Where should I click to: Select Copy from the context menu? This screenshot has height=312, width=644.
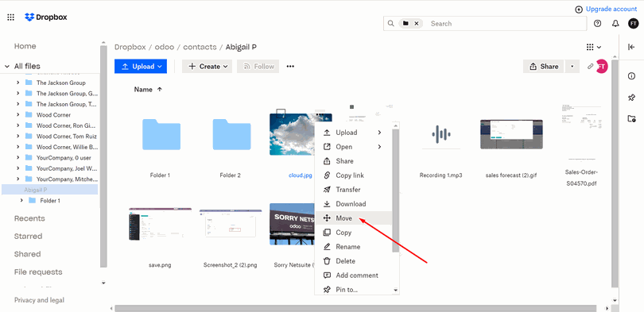point(353,233)
